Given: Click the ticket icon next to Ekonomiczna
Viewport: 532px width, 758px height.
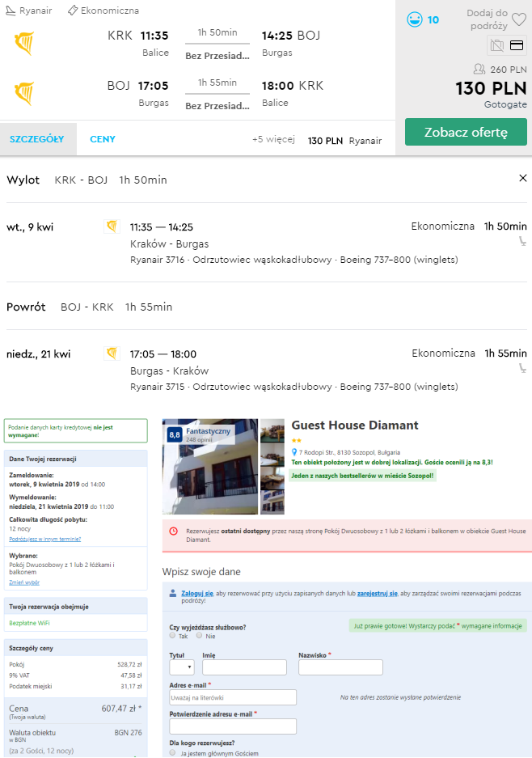Looking at the screenshot, I should (x=73, y=11).
